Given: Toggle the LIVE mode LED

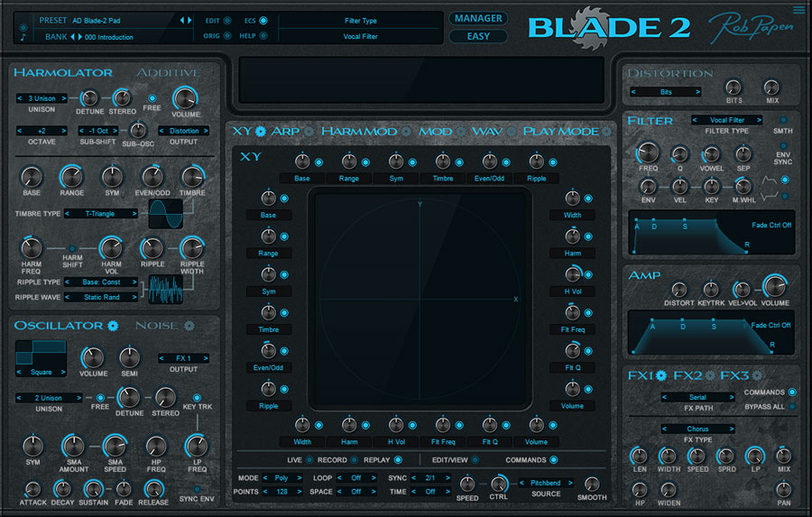Looking at the screenshot, I should (309, 459).
